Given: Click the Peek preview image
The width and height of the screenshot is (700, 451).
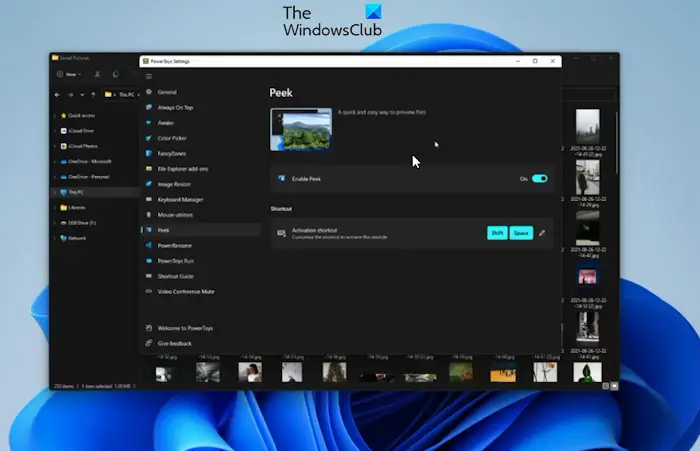Looking at the screenshot, I should tap(301, 129).
